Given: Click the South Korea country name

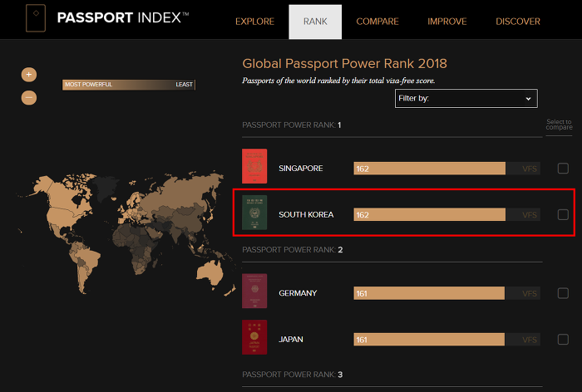Looking at the screenshot, I should 306,215.
